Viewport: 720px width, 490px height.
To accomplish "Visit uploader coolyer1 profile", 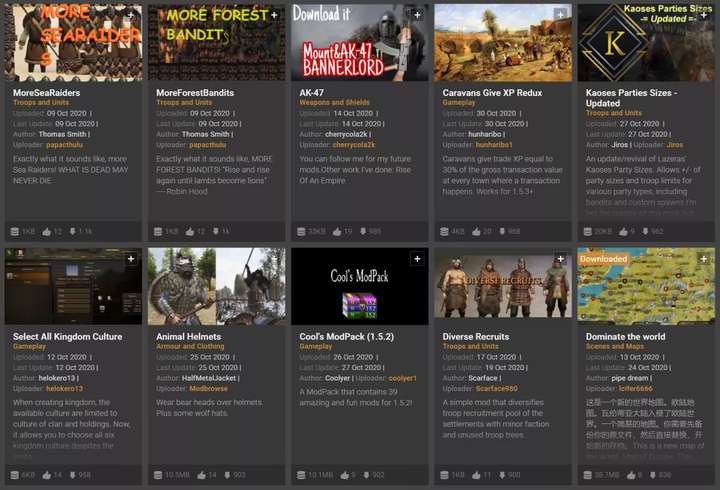I will (x=402, y=378).
